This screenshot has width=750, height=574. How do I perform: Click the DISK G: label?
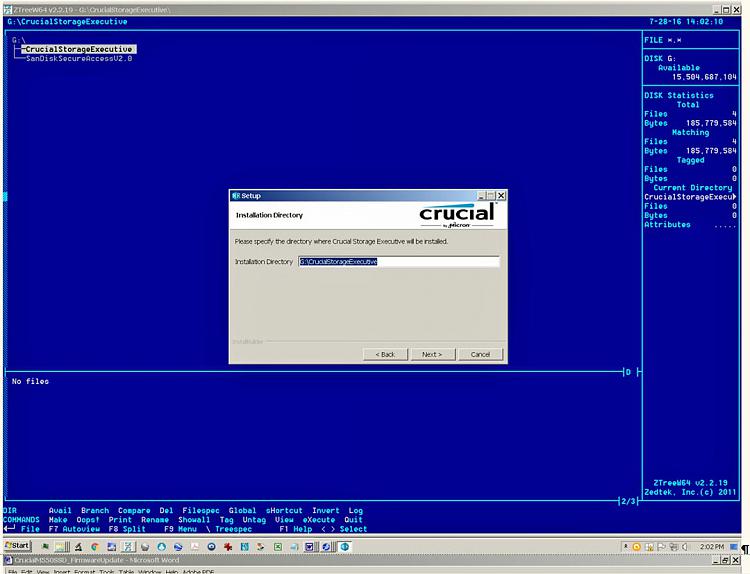pos(660,59)
